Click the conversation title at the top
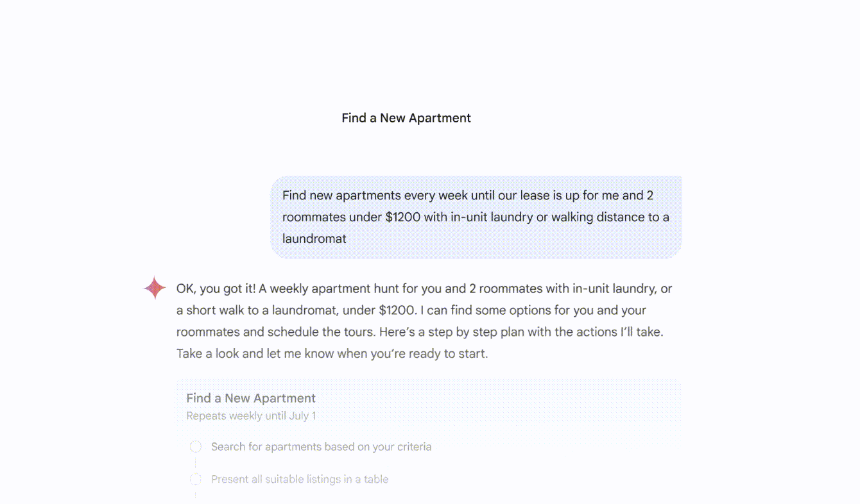The image size is (860, 504). [x=406, y=118]
